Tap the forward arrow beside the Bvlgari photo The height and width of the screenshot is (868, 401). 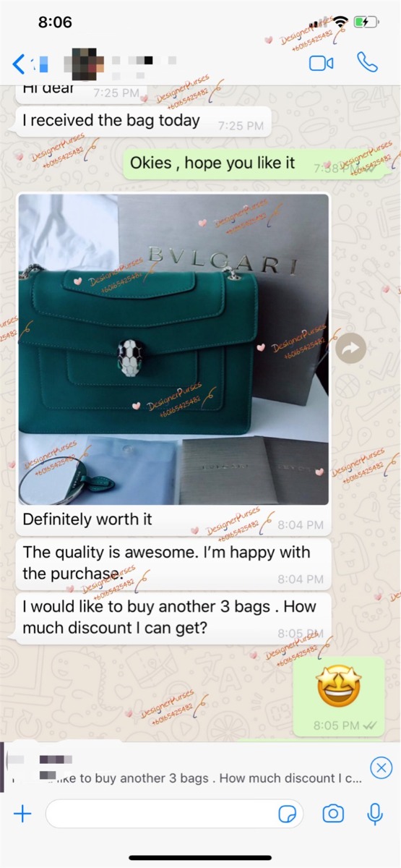click(350, 349)
